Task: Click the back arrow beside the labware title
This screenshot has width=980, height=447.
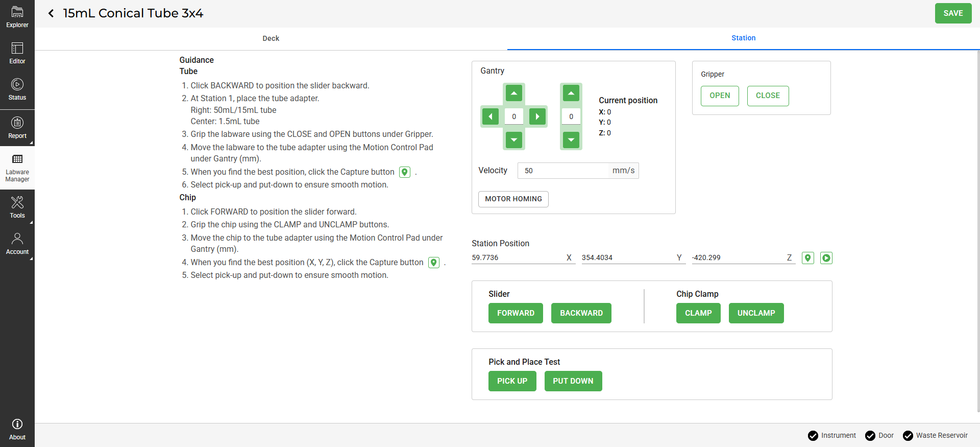Action: [51, 13]
